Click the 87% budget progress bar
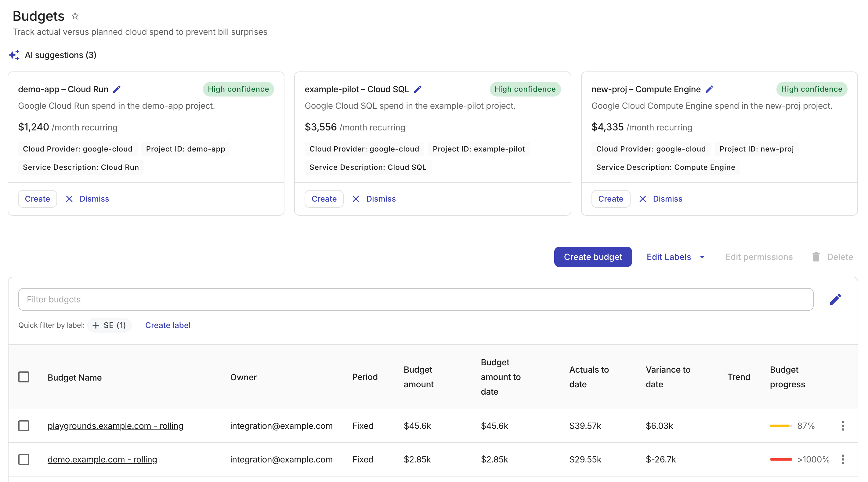The width and height of the screenshot is (868, 482). [781, 426]
